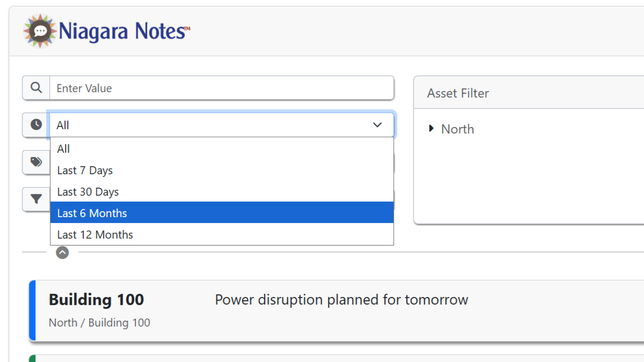Screen dimensions: 644x362
Task: Click the Asset Filter panel header
Action: (458, 93)
